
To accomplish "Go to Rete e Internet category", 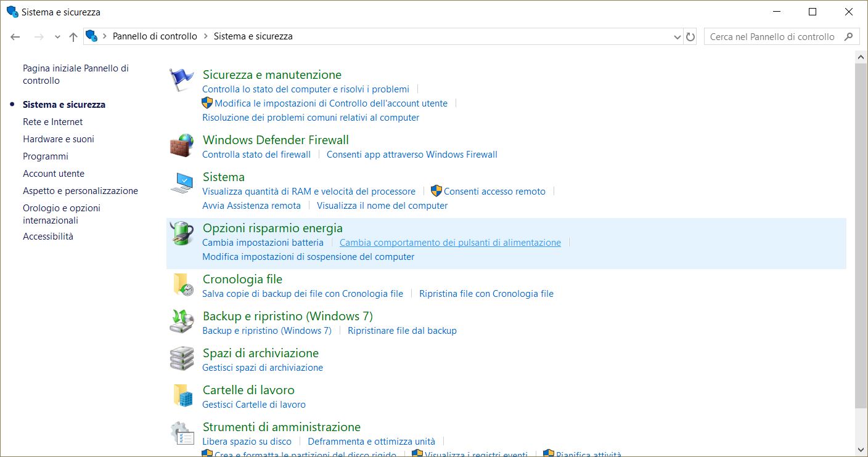I will point(52,122).
